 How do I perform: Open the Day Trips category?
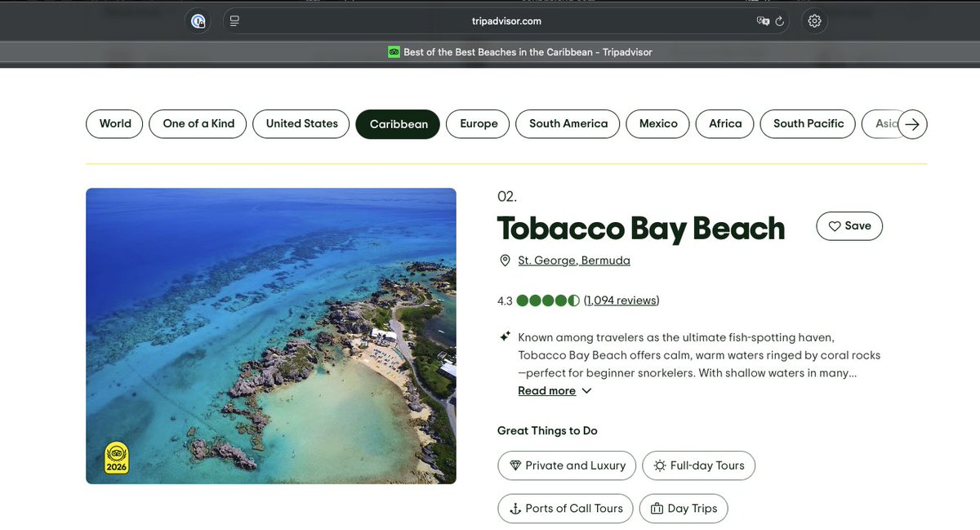coord(684,508)
